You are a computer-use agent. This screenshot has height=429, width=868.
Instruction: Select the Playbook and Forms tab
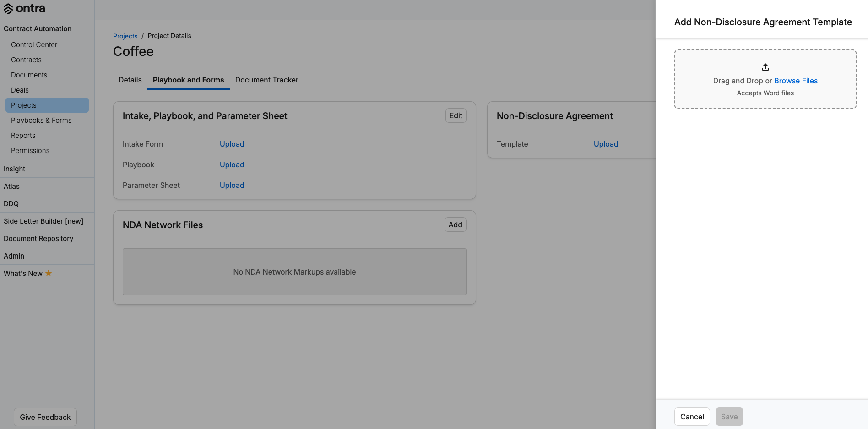(x=188, y=80)
